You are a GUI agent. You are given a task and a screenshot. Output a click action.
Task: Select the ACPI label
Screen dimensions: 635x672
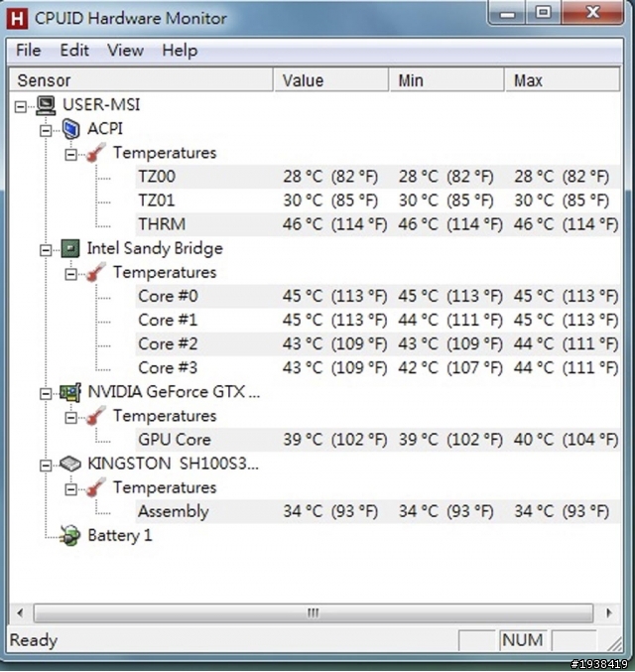click(x=105, y=129)
